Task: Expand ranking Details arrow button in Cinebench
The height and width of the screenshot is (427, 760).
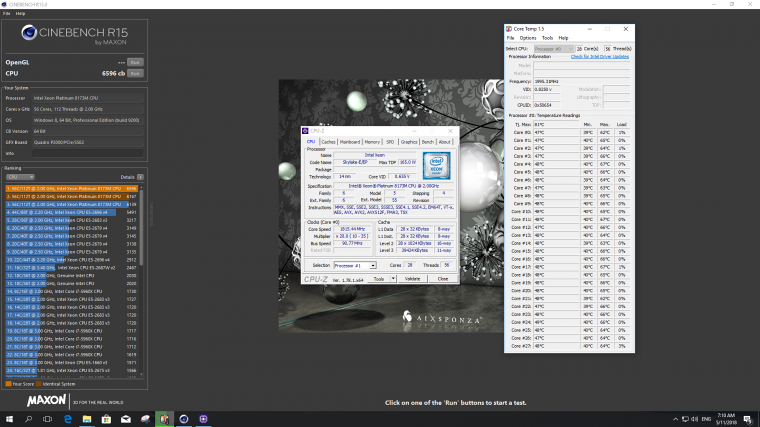Action: (140, 177)
